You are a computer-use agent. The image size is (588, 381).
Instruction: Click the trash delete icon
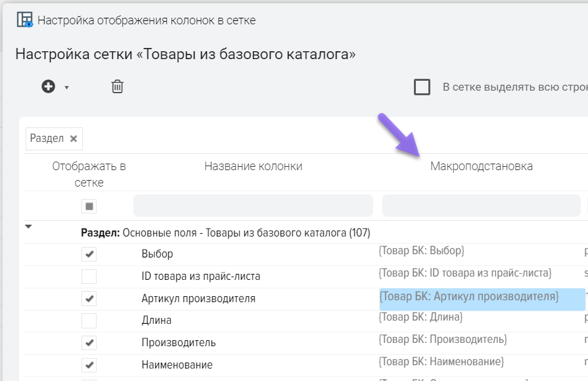(117, 87)
